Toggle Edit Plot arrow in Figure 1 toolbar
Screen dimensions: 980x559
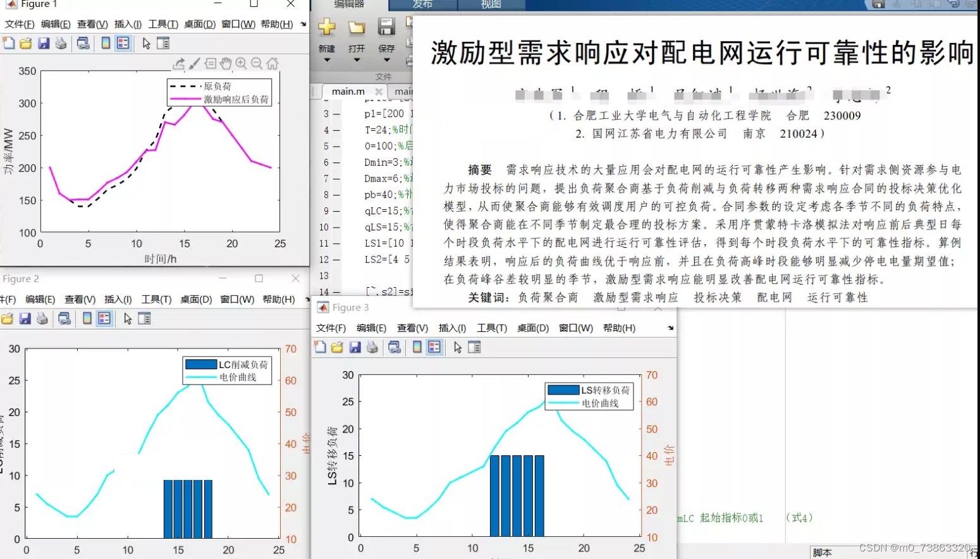pyautogui.click(x=146, y=43)
